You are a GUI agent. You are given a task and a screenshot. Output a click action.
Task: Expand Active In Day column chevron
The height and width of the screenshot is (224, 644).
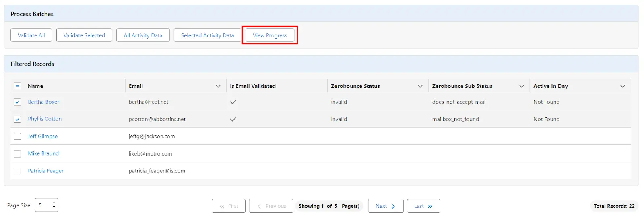click(x=623, y=86)
